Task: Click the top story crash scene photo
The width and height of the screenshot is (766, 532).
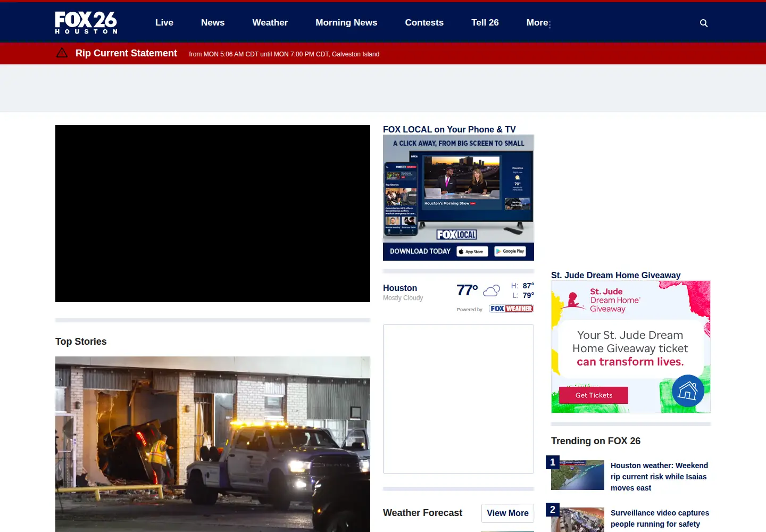Action: pos(213,444)
